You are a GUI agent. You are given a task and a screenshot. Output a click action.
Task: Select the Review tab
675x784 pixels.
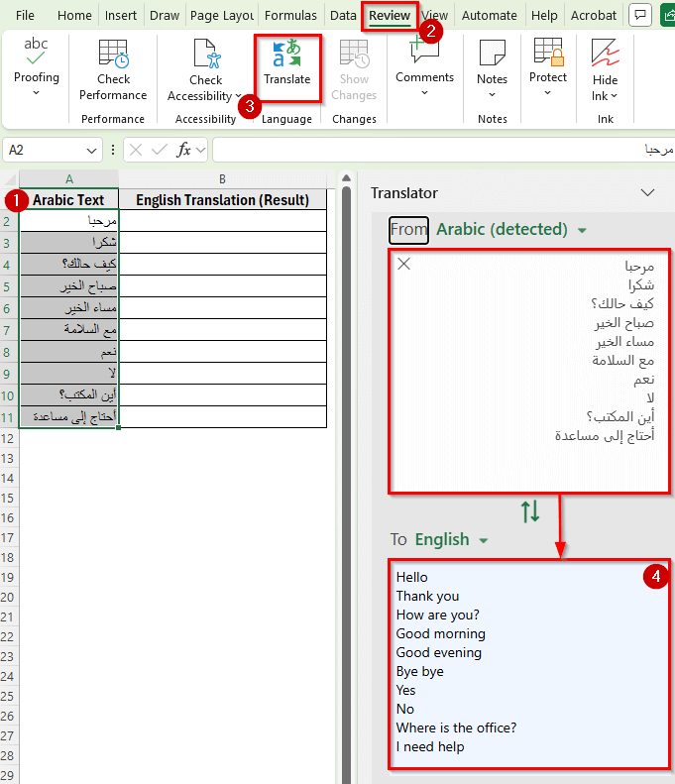(390, 16)
